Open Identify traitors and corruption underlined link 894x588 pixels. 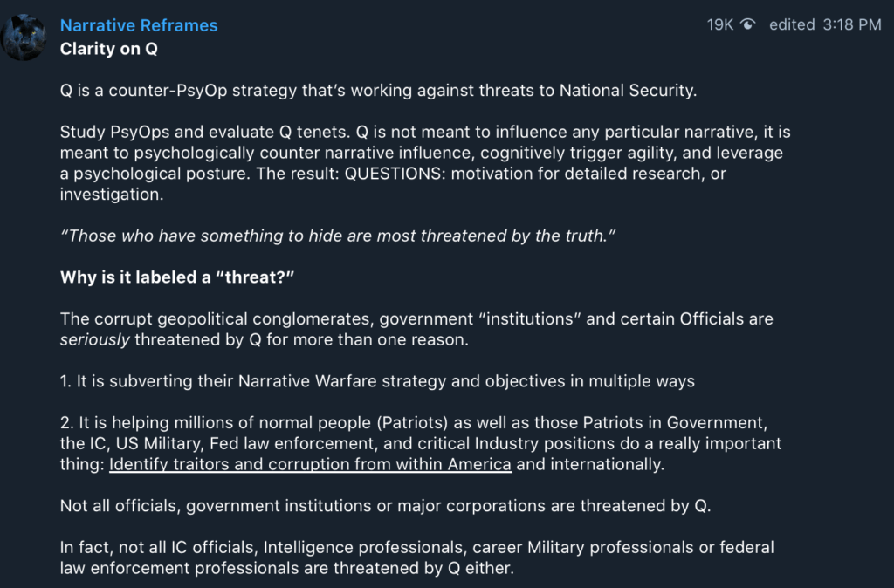pyautogui.click(x=310, y=464)
